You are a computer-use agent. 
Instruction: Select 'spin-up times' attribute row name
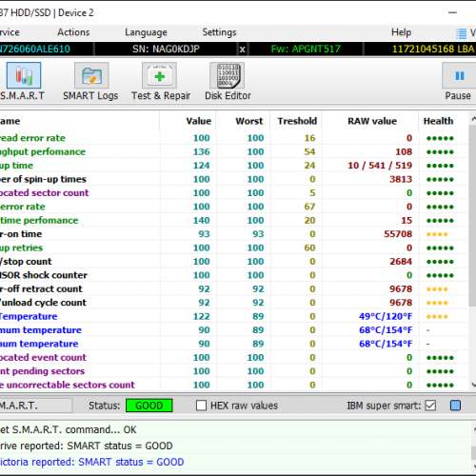tap(43, 179)
